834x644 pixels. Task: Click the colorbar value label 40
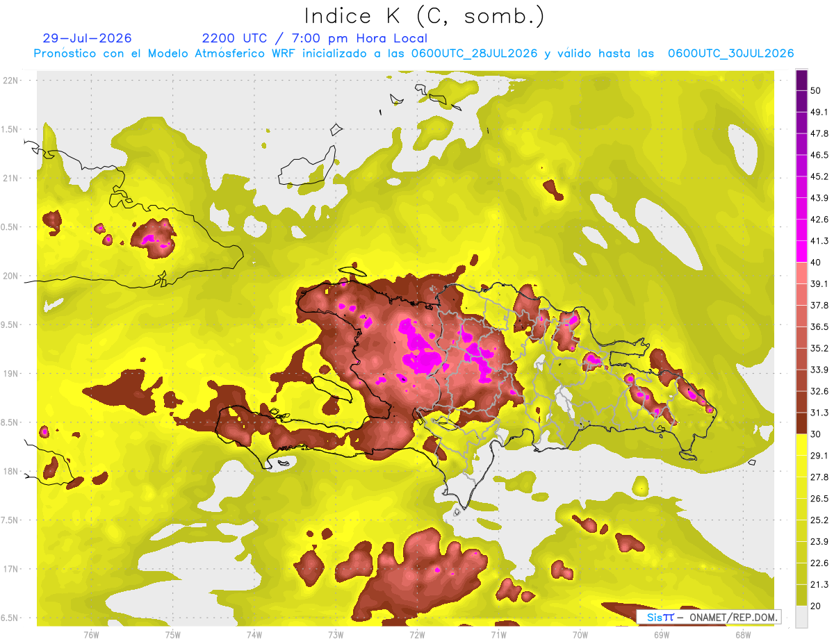(817, 263)
